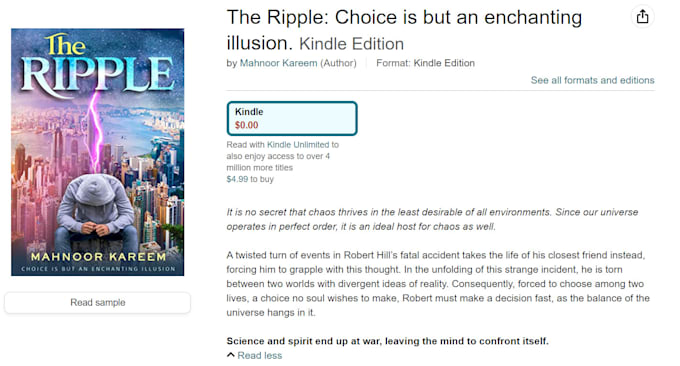Select the Kindle format option box
Image resolution: width=680 pixels, height=366 pixels.
pyautogui.click(x=292, y=118)
